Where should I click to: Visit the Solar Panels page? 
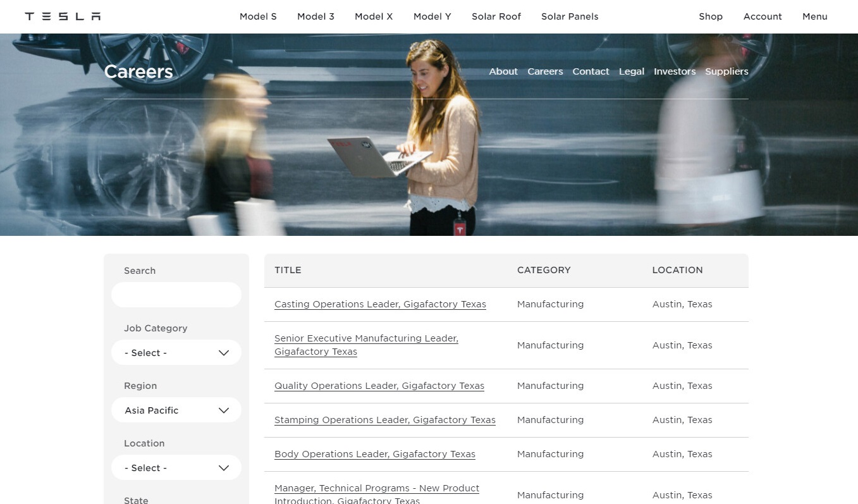[570, 16]
